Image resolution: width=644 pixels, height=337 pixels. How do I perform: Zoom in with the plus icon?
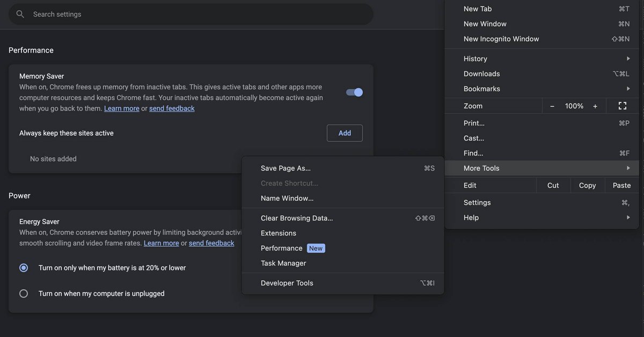[595, 106]
